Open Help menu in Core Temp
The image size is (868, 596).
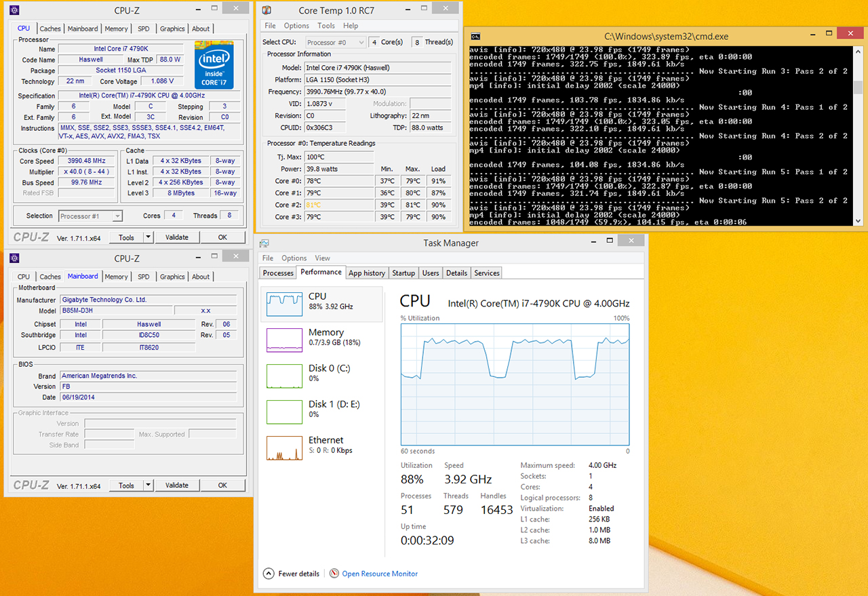click(351, 26)
